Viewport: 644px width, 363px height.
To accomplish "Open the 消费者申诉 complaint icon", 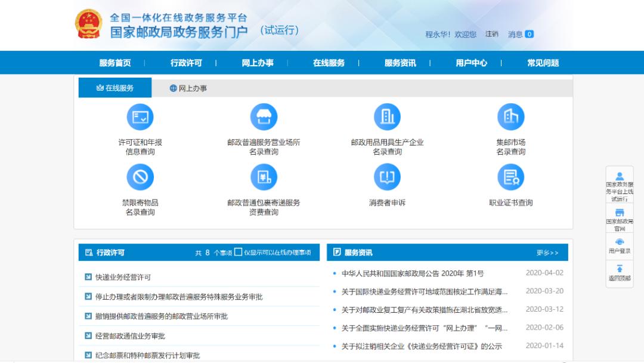I will 387,177.
